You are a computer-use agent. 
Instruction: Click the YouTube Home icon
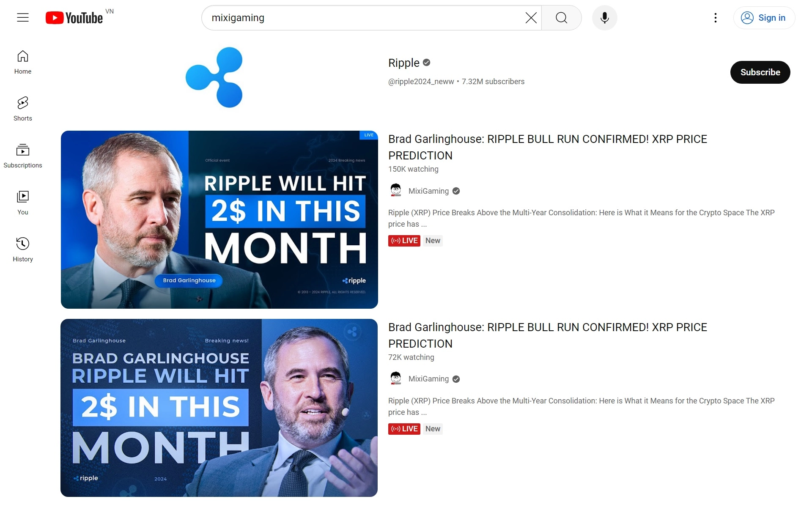tap(22, 61)
